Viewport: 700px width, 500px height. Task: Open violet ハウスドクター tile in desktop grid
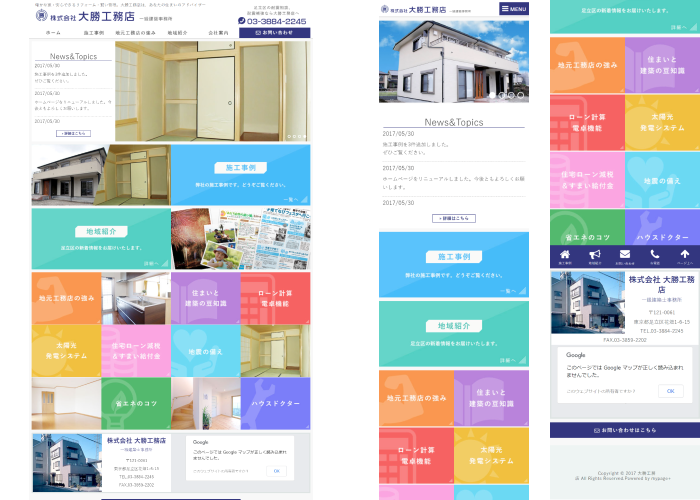click(275, 404)
